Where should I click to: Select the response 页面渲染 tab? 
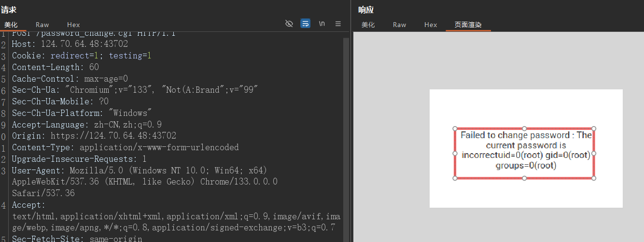tap(468, 25)
